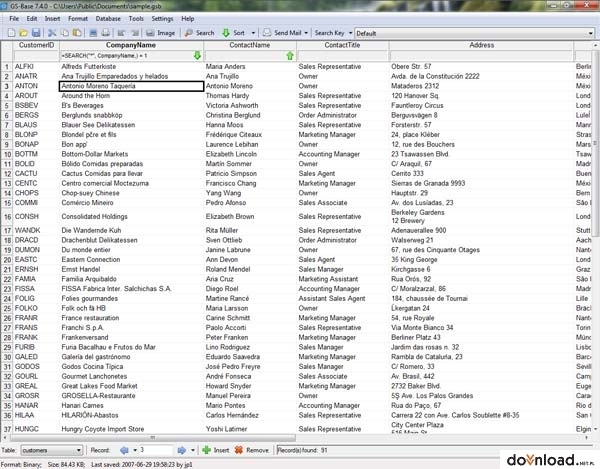This screenshot has width=600, height=469.
Task: Open the Default search key combo box
Action: tap(474, 33)
